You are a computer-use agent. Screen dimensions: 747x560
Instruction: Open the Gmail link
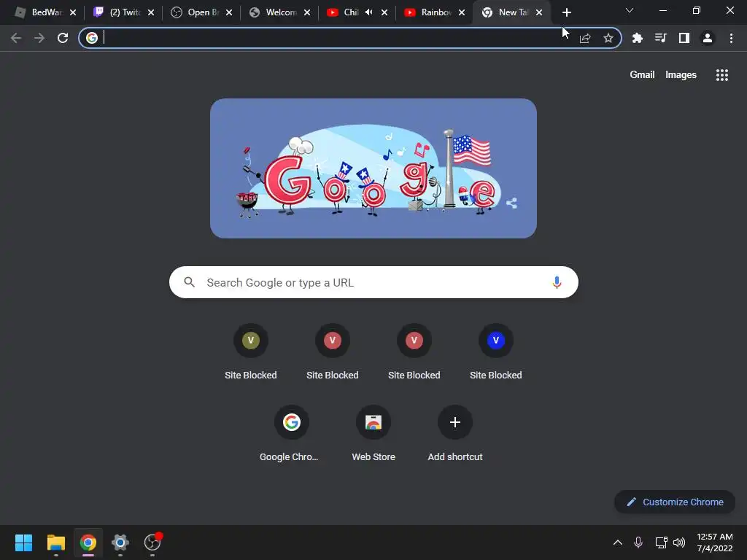pyautogui.click(x=642, y=75)
